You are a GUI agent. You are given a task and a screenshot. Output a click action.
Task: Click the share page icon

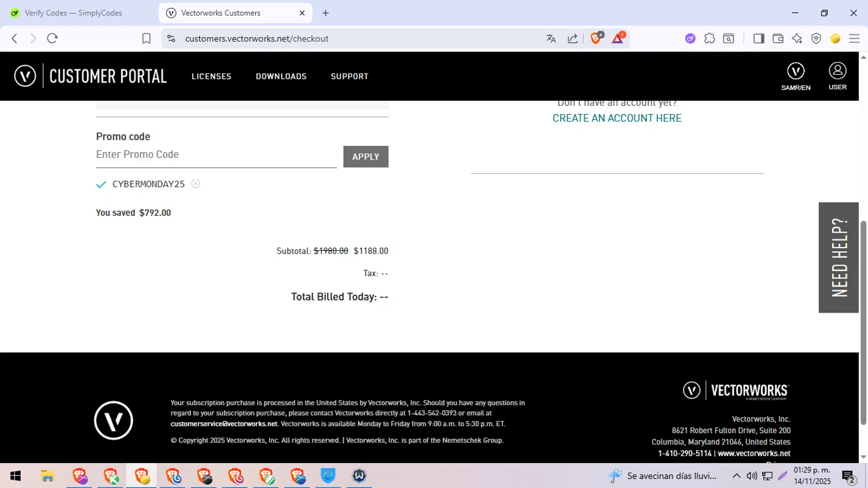[573, 38]
